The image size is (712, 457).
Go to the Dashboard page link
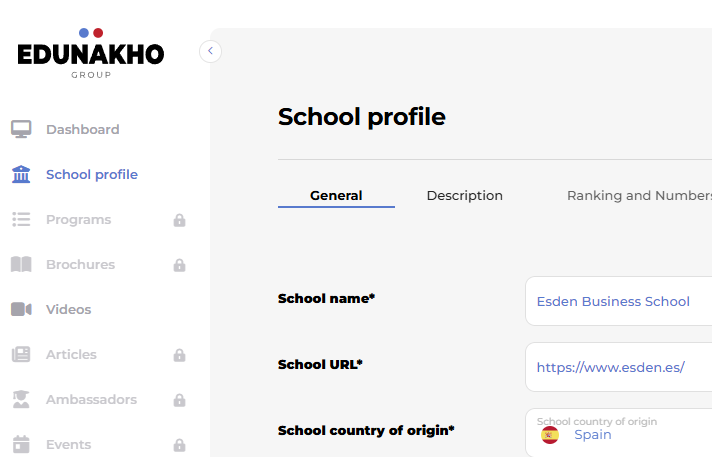(82, 129)
